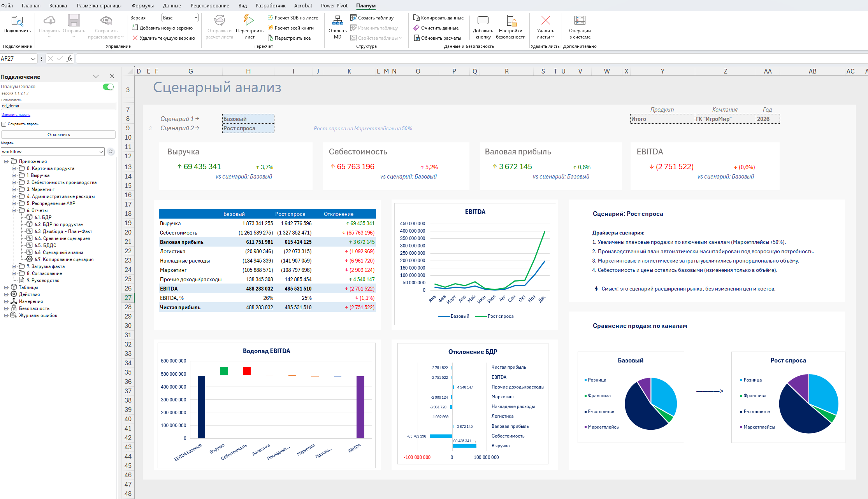Open MD structure via Открыть MD icon
The width and height of the screenshot is (868, 499).
point(337,20)
